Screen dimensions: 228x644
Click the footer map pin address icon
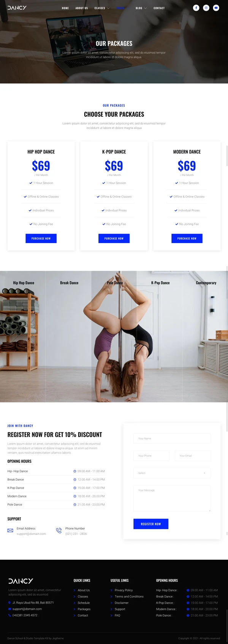click(x=9, y=603)
